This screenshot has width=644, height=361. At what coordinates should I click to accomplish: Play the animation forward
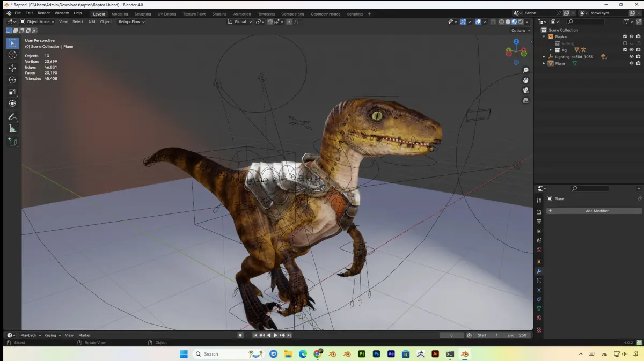pos(275,335)
